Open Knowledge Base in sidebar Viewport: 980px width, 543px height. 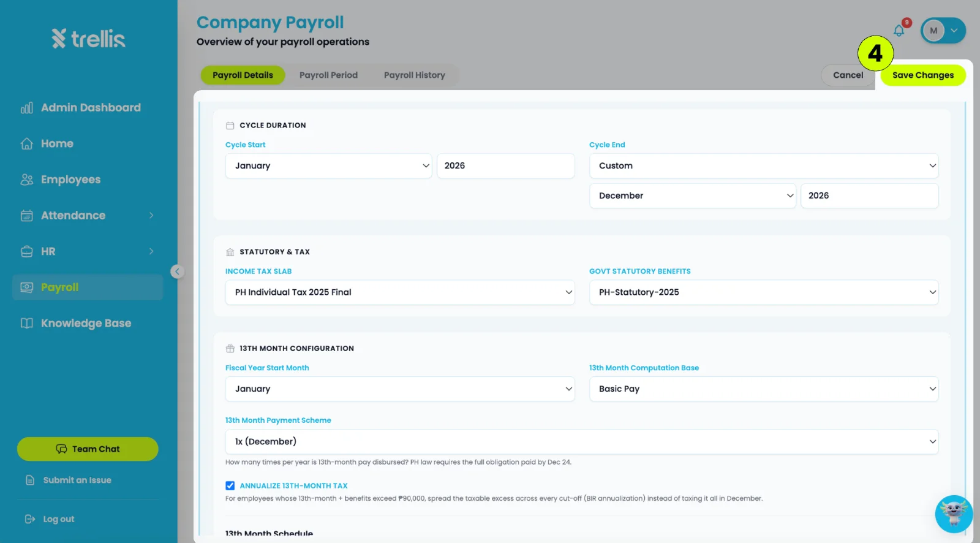pyautogui.click(x=88, y=323)
